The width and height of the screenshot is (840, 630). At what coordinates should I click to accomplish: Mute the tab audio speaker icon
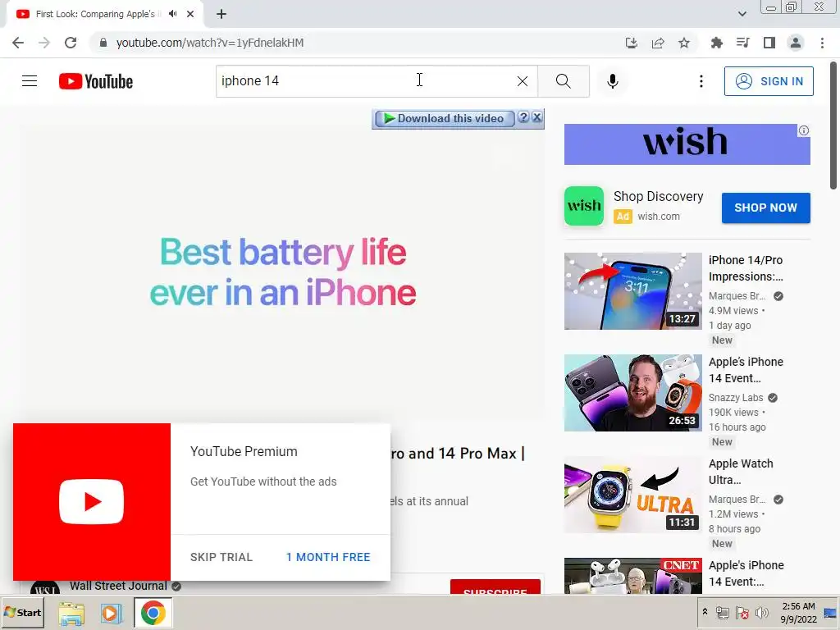point(172,14)
